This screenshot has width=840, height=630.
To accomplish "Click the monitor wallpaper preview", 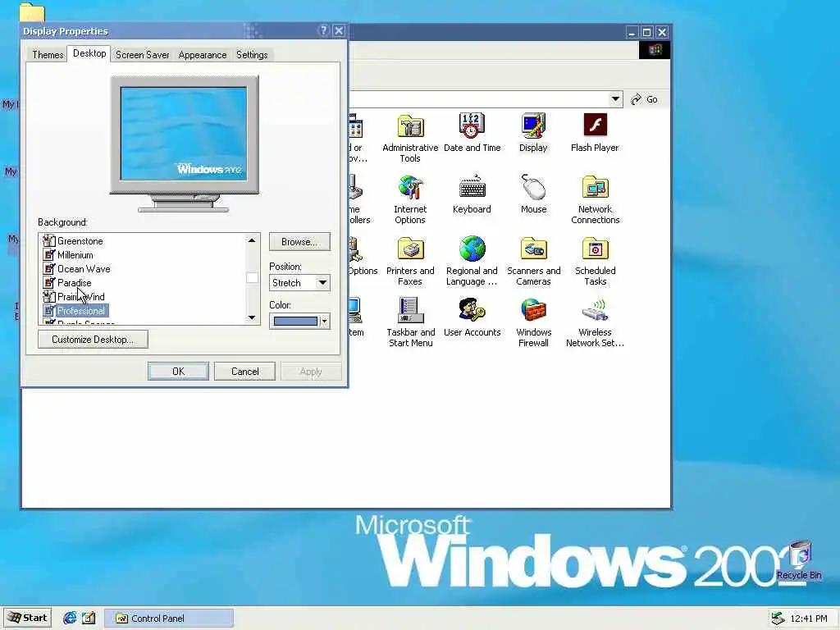I will 184,134.
